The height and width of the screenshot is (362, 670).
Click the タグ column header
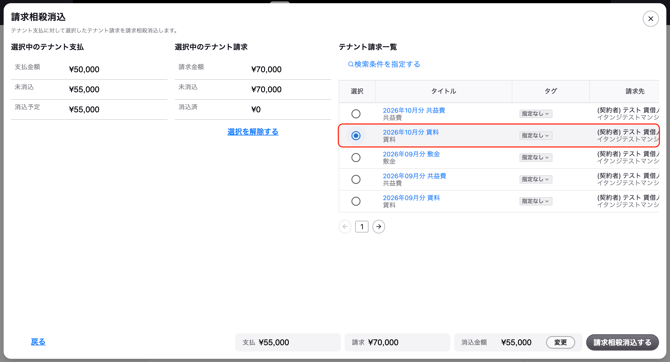pyautogui.click(x=550, y=91)
